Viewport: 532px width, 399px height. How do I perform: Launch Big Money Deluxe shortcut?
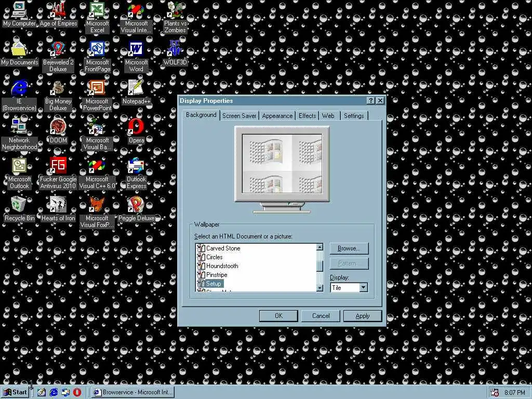[58, 96]
